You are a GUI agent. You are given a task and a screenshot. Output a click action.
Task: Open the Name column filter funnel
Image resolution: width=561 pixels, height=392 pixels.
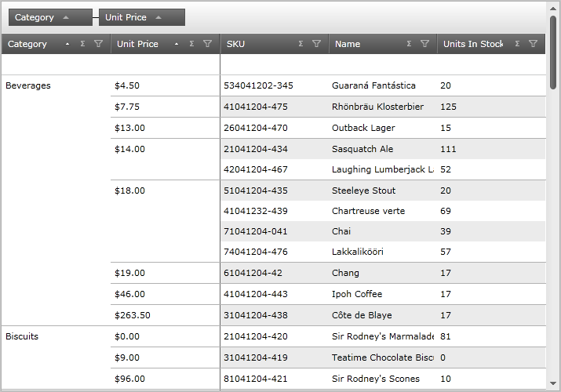coord(424,45)
